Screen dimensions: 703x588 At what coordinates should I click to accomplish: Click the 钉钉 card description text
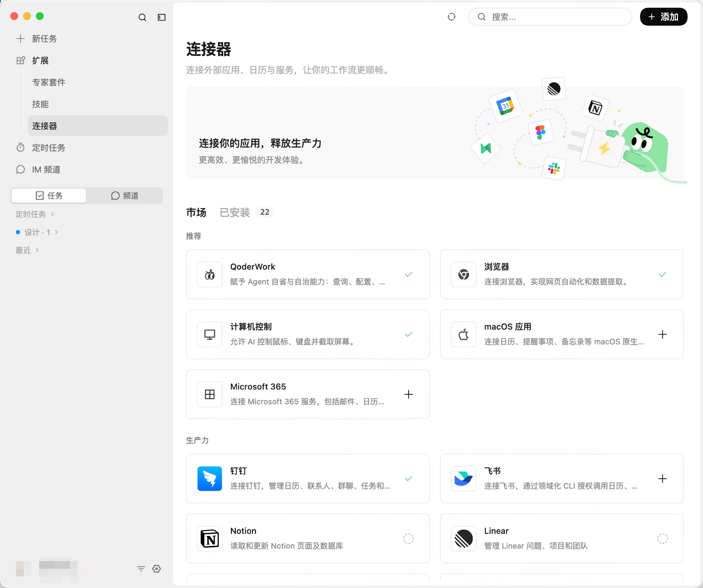coord(310,486)
